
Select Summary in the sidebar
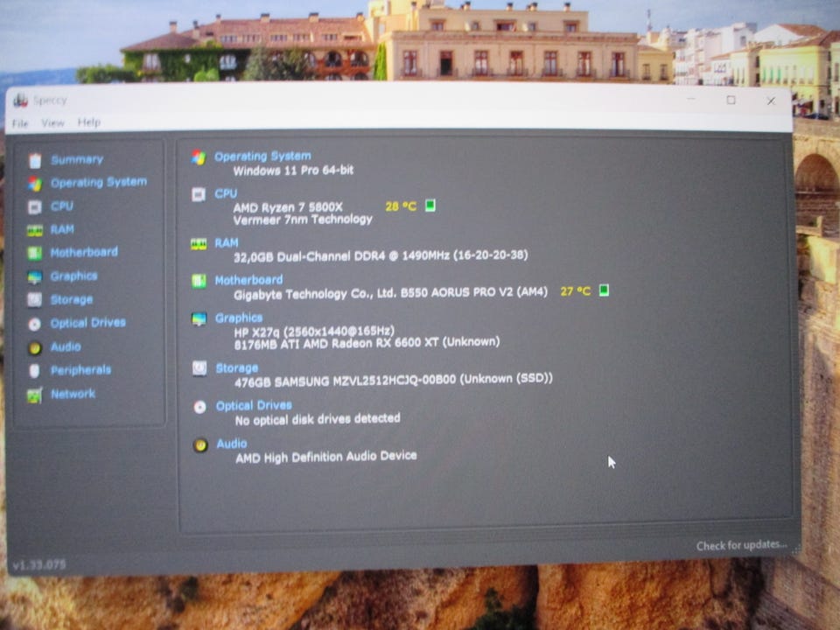coord(77,159)
